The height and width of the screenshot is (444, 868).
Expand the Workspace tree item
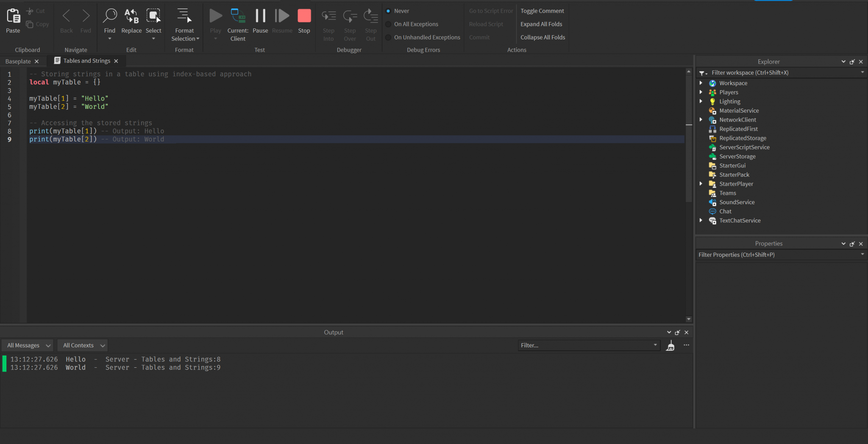tap(701, 83)
